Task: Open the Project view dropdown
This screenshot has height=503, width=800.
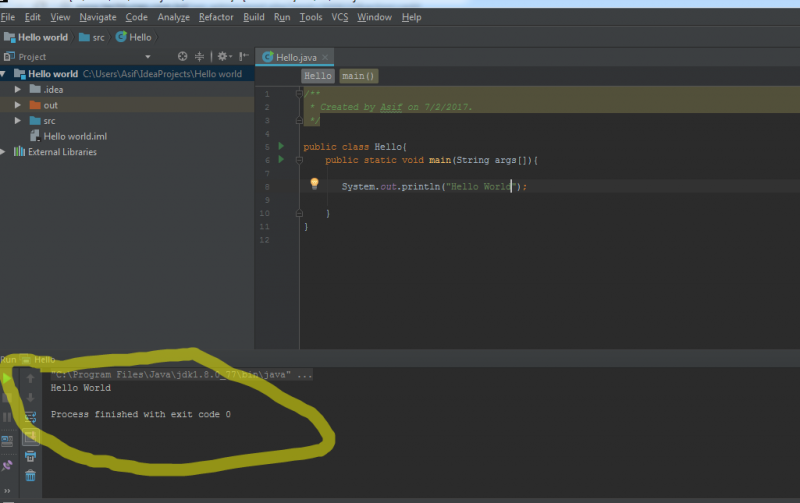Action: [148, 57]
